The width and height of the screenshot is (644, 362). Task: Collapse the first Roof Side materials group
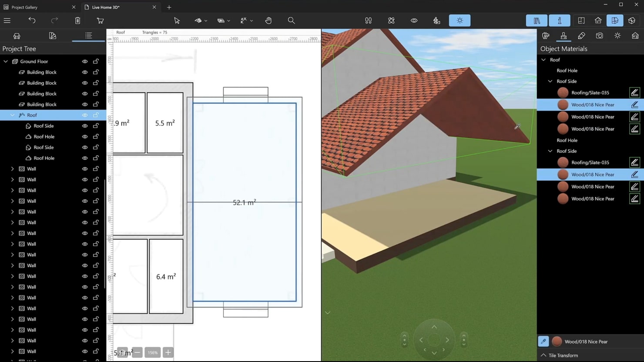click(x=550, y=81)
